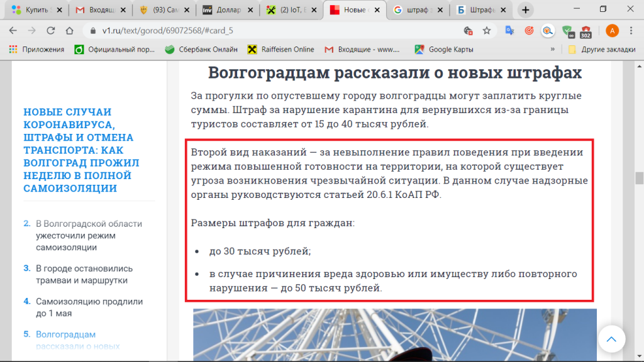Go to section 4 Самоизоляцию продлили
Screen dimensions: 644x362
point(88,307)
